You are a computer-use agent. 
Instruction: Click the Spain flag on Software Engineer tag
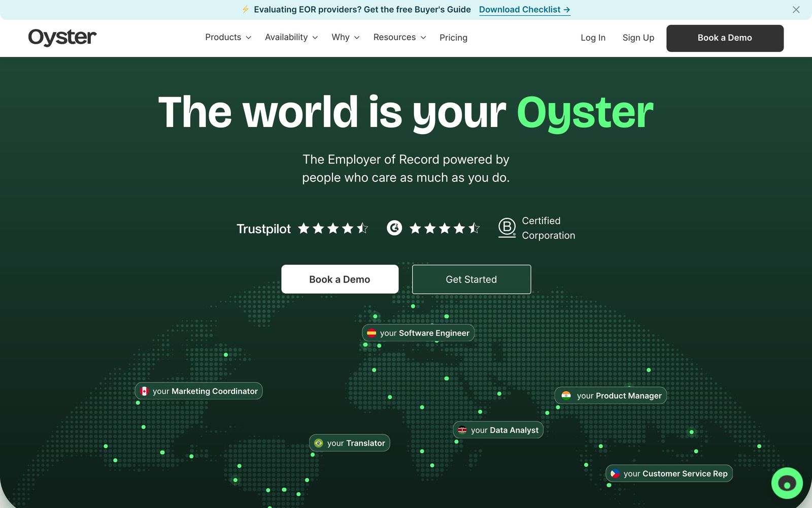(x=371, y=333)
